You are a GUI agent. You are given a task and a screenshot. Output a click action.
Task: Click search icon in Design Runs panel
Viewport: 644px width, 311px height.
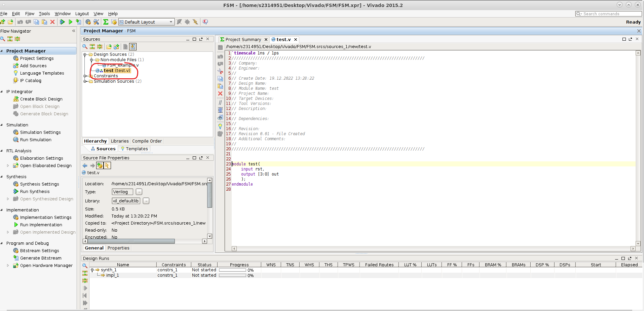point(85,266)
